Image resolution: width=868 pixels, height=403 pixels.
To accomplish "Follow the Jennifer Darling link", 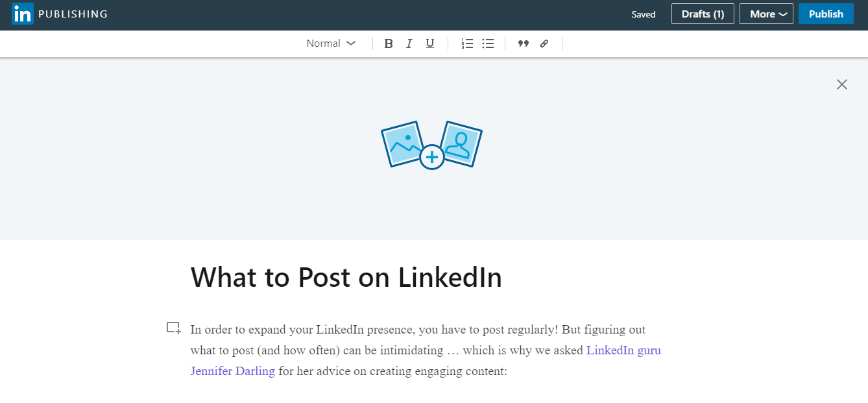I will point(232,371).
